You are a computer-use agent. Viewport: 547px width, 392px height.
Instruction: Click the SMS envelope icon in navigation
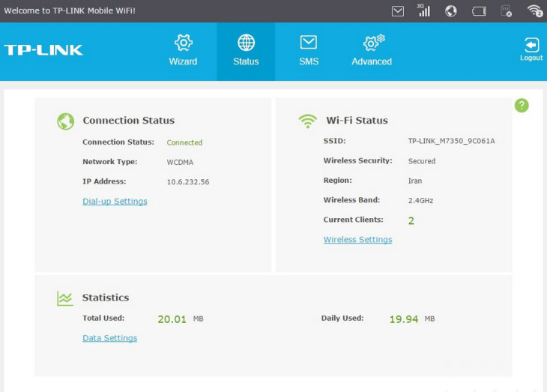309,42
